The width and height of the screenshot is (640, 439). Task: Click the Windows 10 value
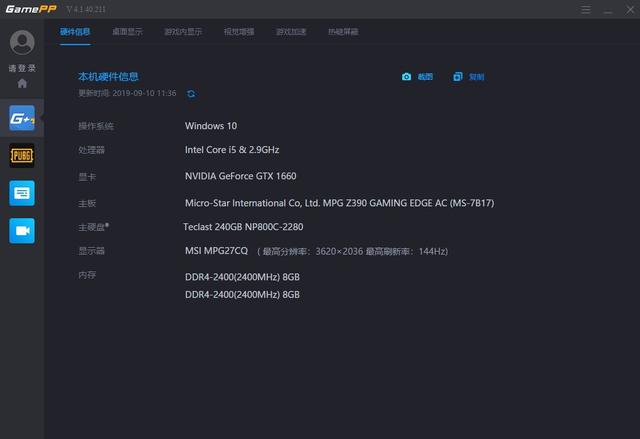tap(211, 126)
